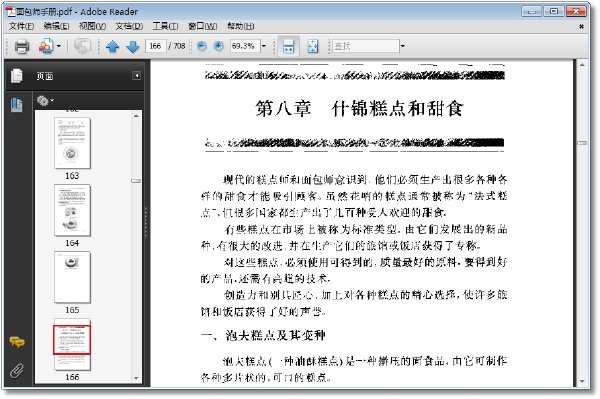
Task: Close the Adobe Reader window
Action: tap(576, 11)
